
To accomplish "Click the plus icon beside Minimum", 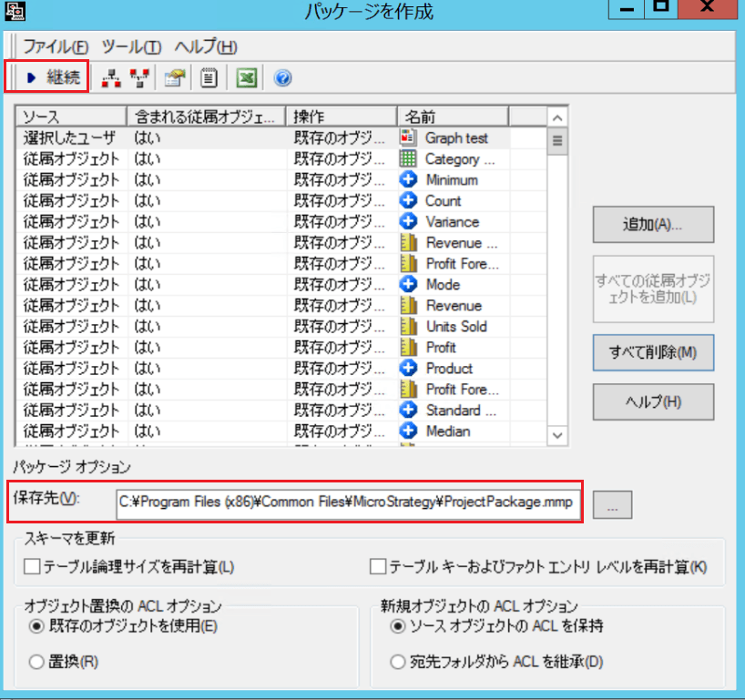I will click(408, 179).
